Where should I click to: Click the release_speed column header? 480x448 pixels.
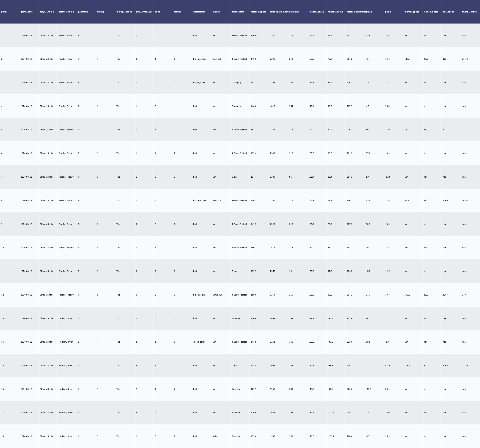click(258, 12)
